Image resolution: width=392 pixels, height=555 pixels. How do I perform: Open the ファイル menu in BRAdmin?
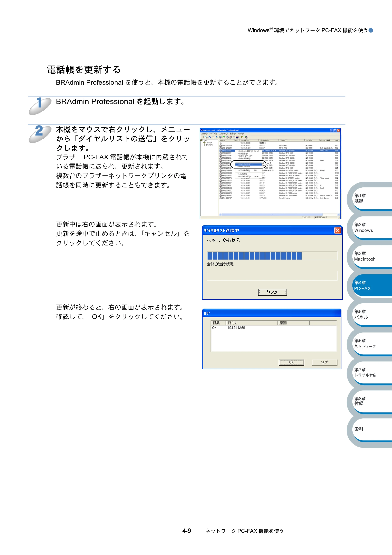pyautogui.click(x=204, y=134)
